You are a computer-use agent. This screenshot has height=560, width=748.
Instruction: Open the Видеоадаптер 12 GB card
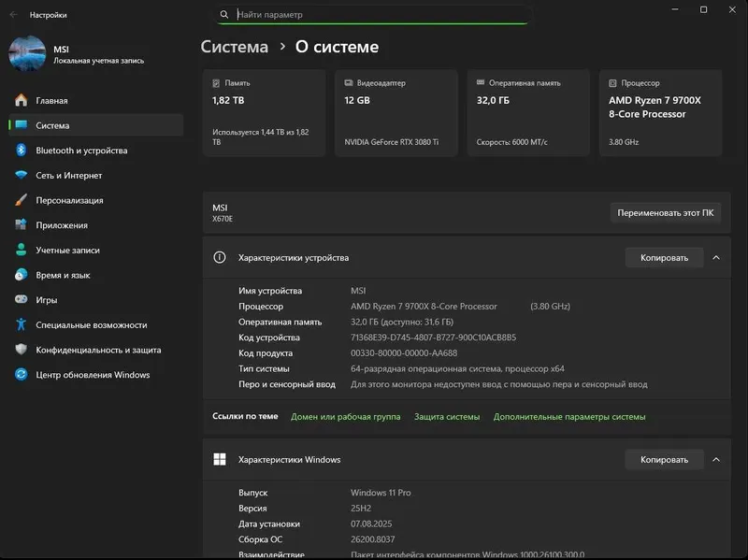pyautogui.click(x=396, y=112)
